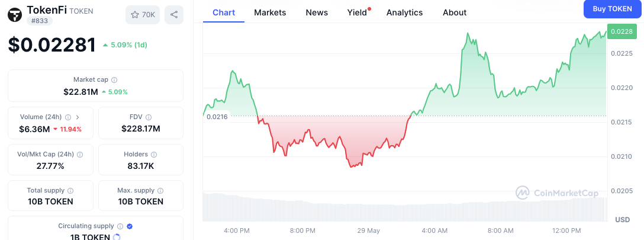
Task: Click the TokenFi logo icon
Action: pos(14,15)
